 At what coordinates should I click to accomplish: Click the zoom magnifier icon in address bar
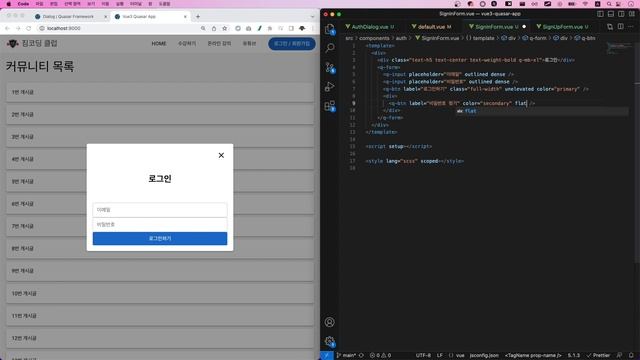[203, 28]
